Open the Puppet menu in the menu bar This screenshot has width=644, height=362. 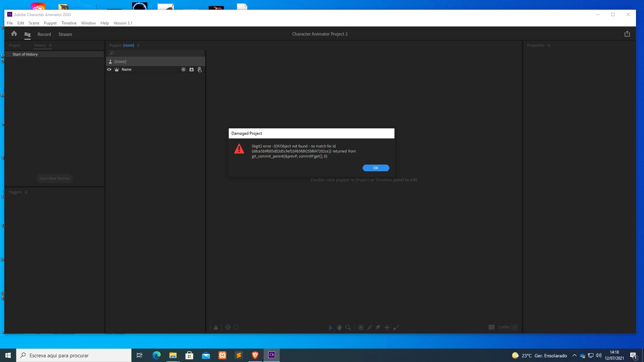click(50, 23)
